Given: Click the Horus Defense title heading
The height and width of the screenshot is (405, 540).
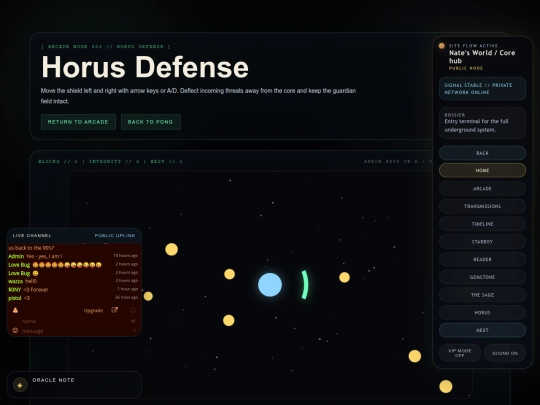Looking at the screenshot, I should point(145,67).
